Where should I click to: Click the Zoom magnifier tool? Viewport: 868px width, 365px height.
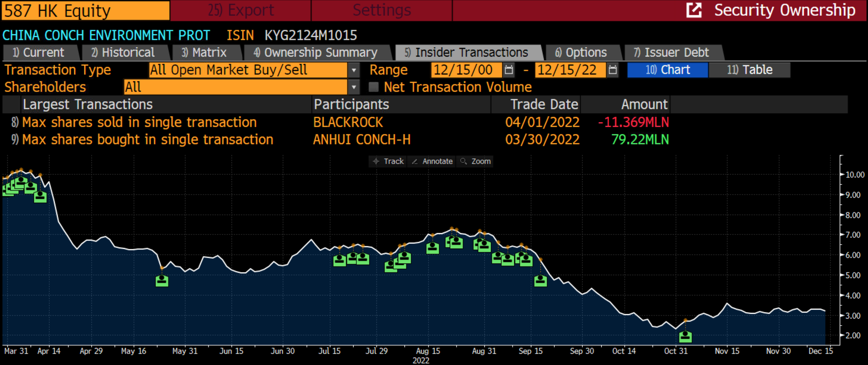(476, 161)
